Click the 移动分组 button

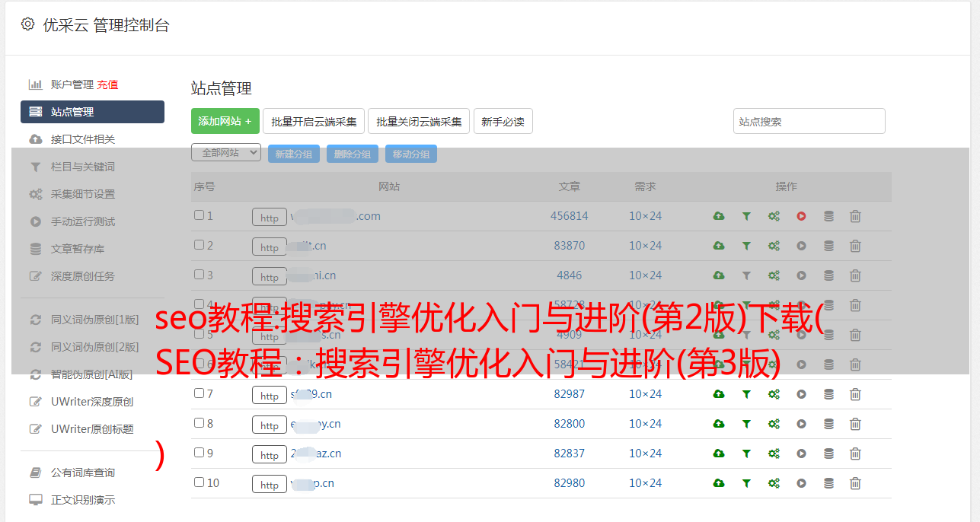(411, 154)
